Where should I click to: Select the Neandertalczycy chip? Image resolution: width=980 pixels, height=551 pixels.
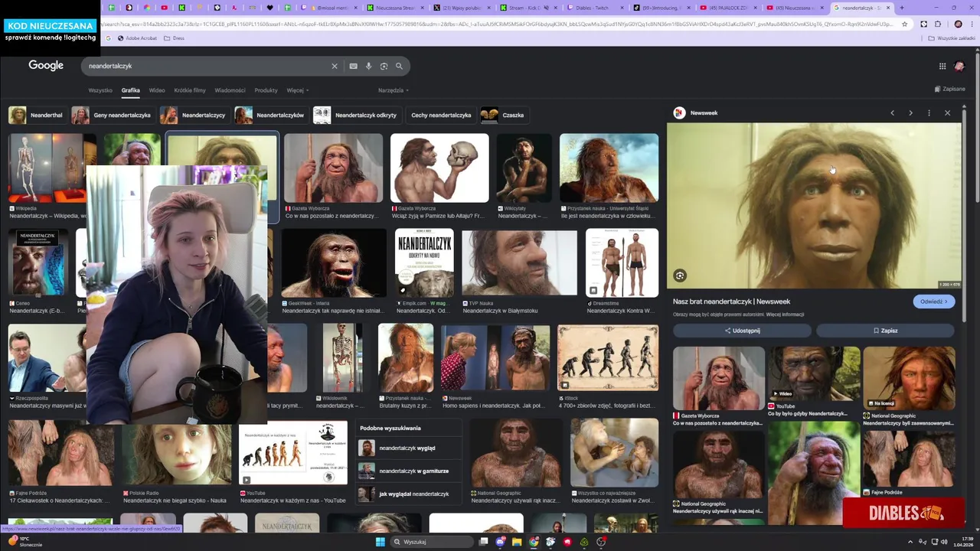[194, 115]
